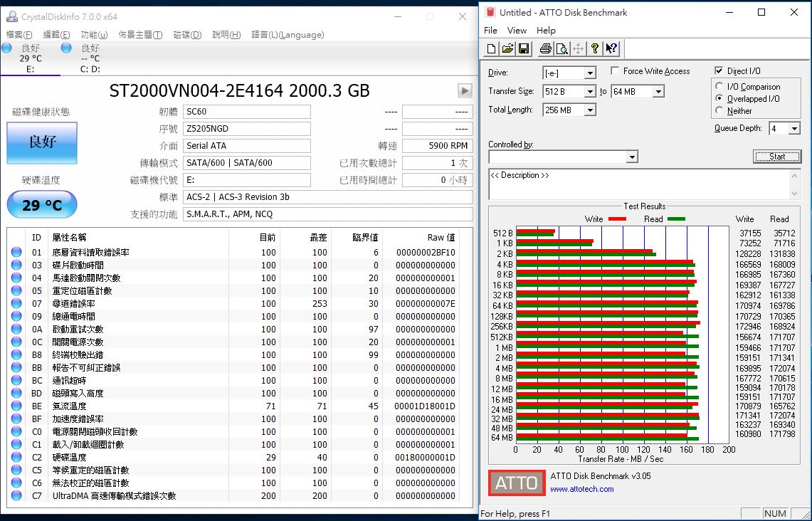812x521 pixels.
Task: Click the Print Preview icon in ATTO toolbar
Action: 562,48
